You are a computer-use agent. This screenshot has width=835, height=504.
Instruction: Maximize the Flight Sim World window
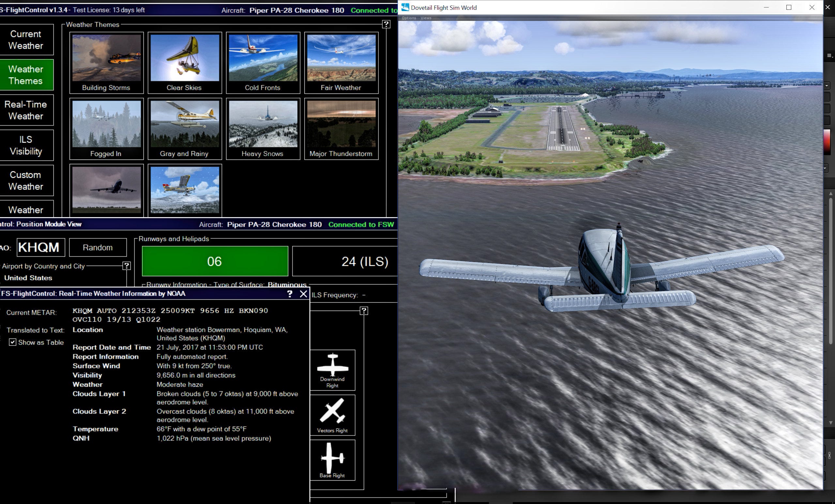(789, 7)
